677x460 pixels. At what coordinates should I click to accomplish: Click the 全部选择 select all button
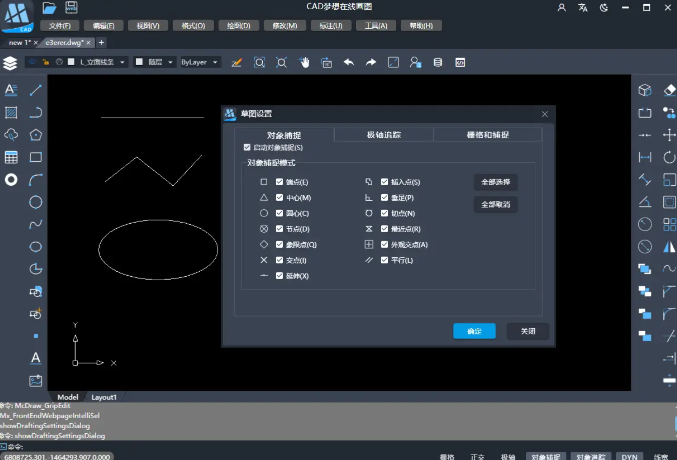[x=495, y=182]
